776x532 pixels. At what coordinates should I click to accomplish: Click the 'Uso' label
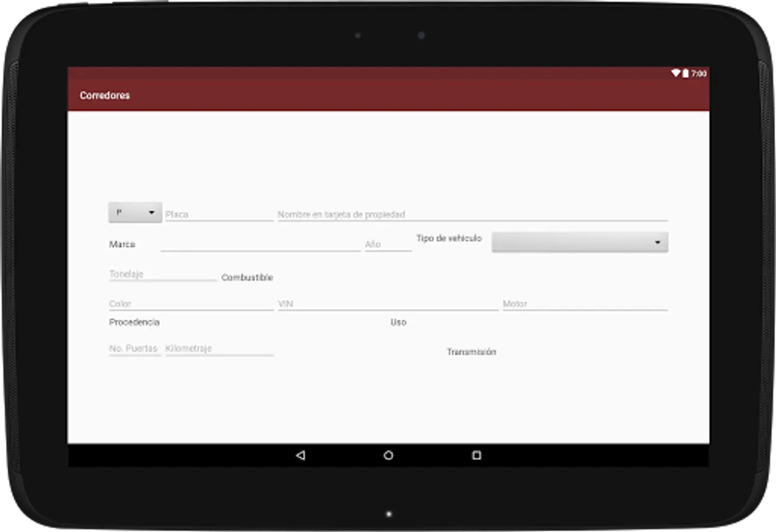click(398, 322)
